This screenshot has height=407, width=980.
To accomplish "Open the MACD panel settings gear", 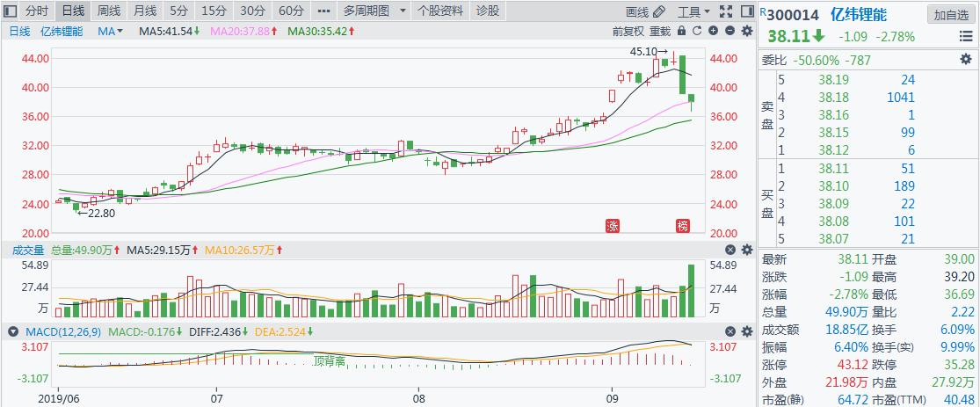I will coord(747,331).
